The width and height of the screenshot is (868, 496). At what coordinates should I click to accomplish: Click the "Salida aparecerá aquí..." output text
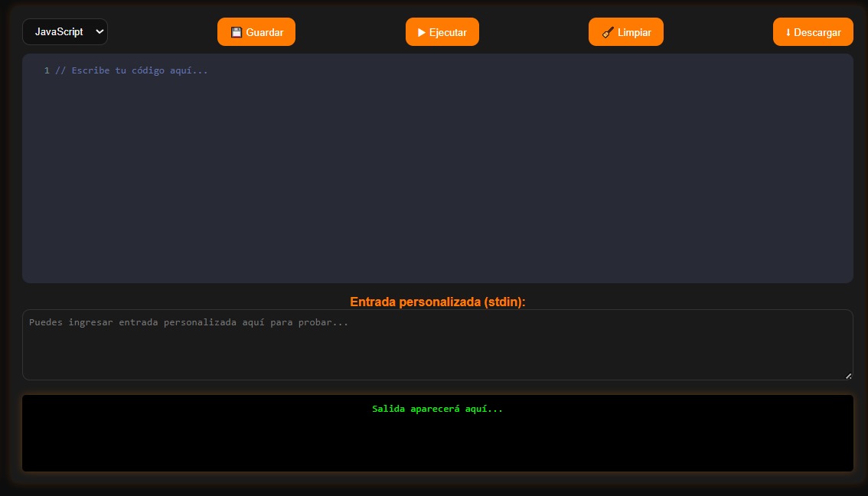click(x=437, y=409)
